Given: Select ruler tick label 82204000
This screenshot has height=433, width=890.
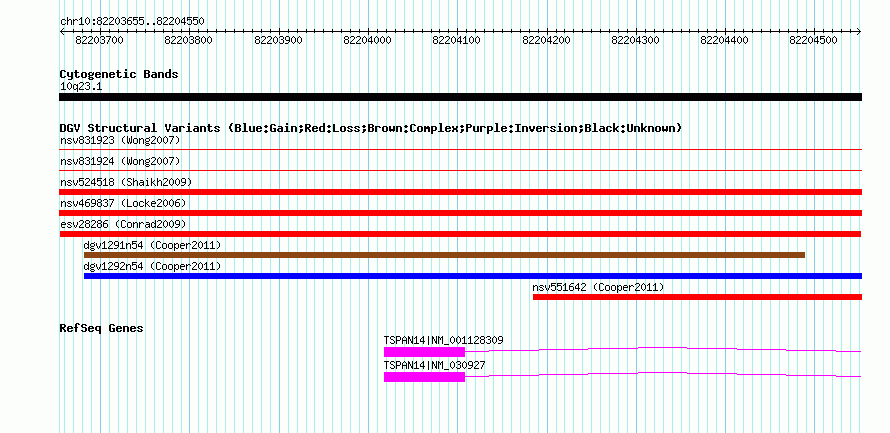Looking at the screenshot, I should [x=367, y=40].
